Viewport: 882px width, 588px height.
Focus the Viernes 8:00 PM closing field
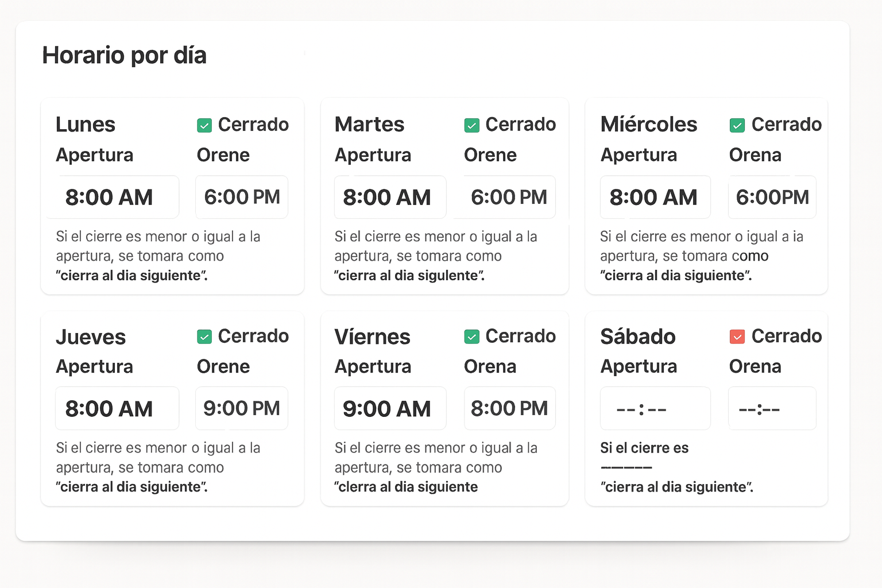point(509,409)
